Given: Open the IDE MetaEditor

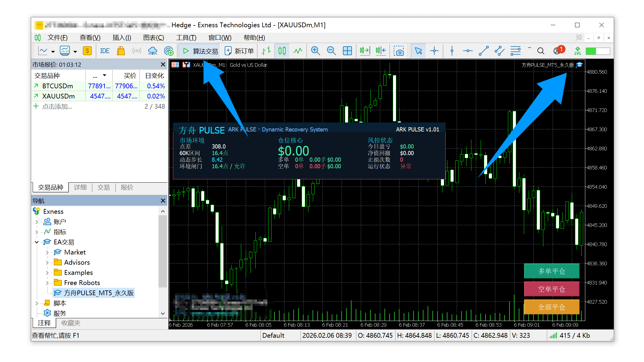Looking at the screenshot, I should 105,51.
